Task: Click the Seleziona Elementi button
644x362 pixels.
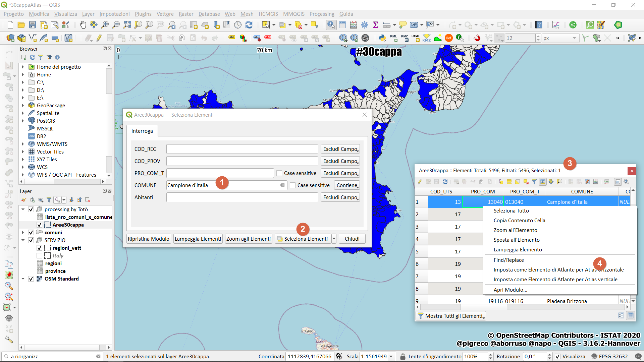Action: coord(303,239)
